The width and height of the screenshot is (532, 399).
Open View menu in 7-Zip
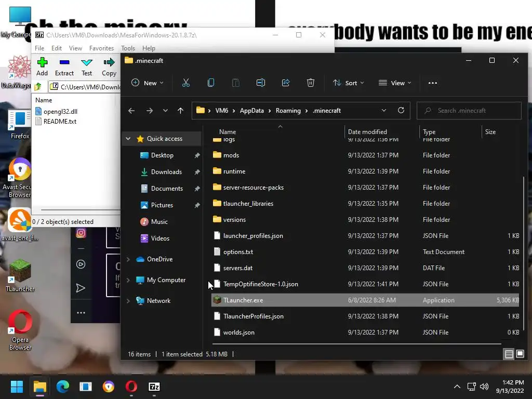(75, 48)
